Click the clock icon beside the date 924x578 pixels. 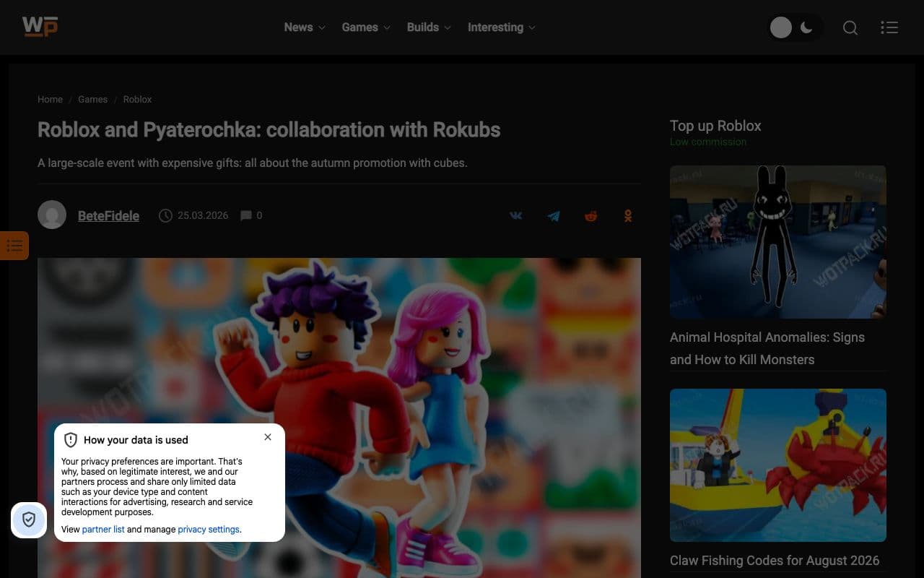click(x=165, y=215)
